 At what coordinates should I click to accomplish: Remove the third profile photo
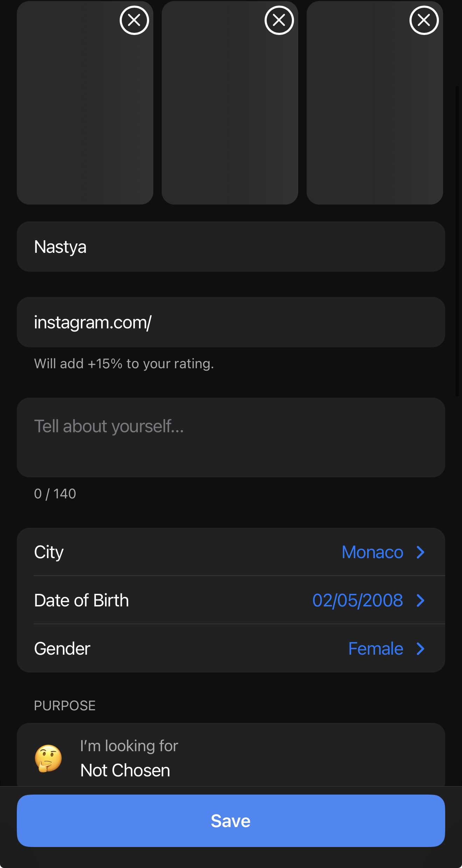[423, 20]
